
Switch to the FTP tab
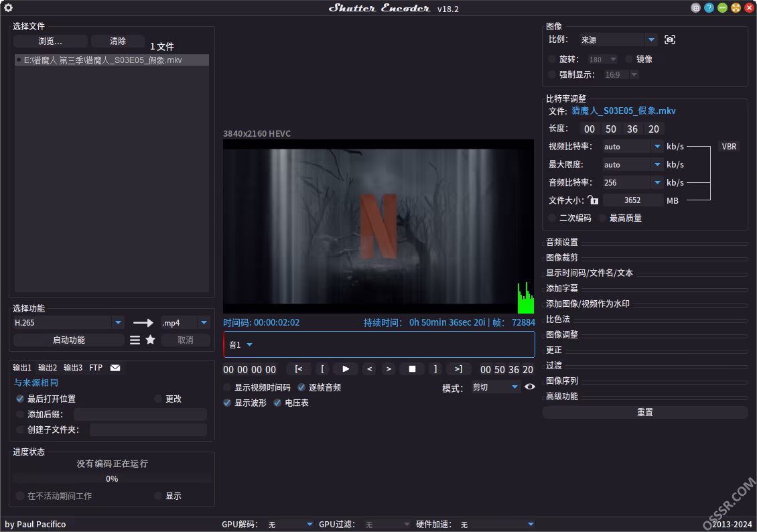[x=96, y=368]
